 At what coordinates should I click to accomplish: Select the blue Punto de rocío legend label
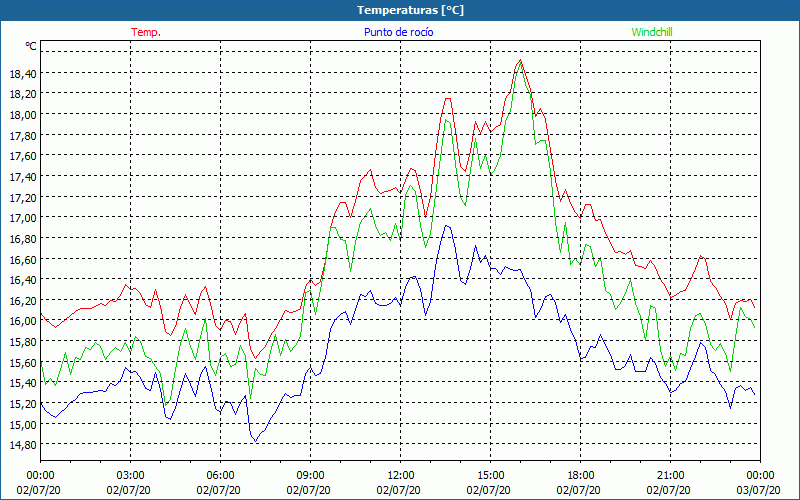[398, 32]
